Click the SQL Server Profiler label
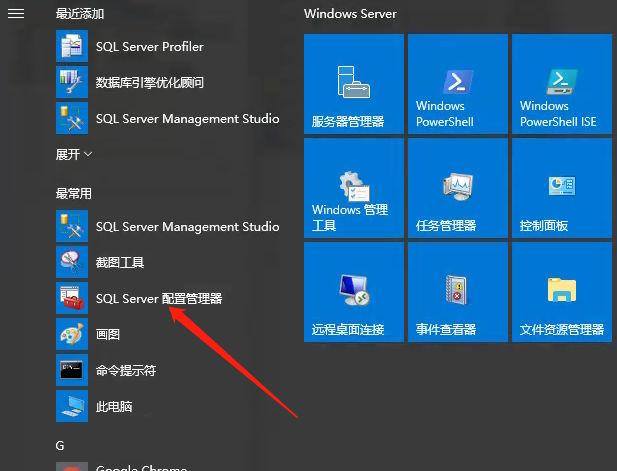Viewport: 617px width, 471px height. point(150,46)
